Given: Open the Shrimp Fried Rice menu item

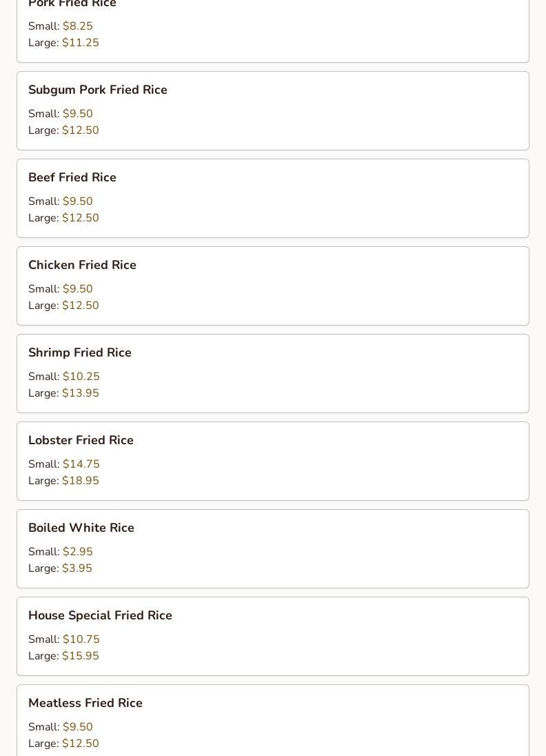Looking at the screenshot, I should (79, 352).
